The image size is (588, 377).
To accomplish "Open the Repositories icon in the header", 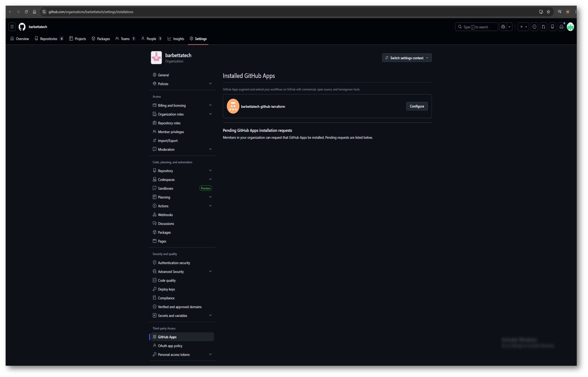I will point(553,27).
